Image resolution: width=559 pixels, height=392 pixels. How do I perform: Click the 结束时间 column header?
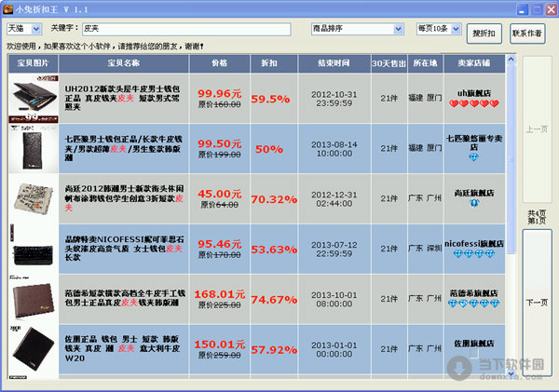(334, 63)
